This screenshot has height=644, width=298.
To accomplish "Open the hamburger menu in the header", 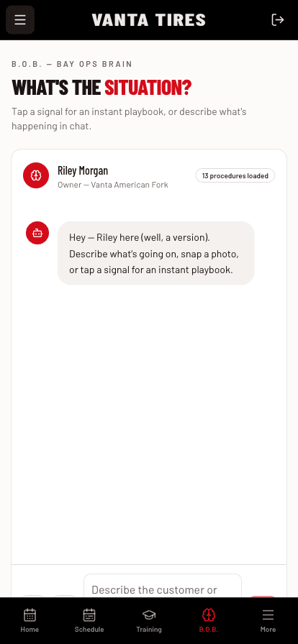I will coord(20,19).
